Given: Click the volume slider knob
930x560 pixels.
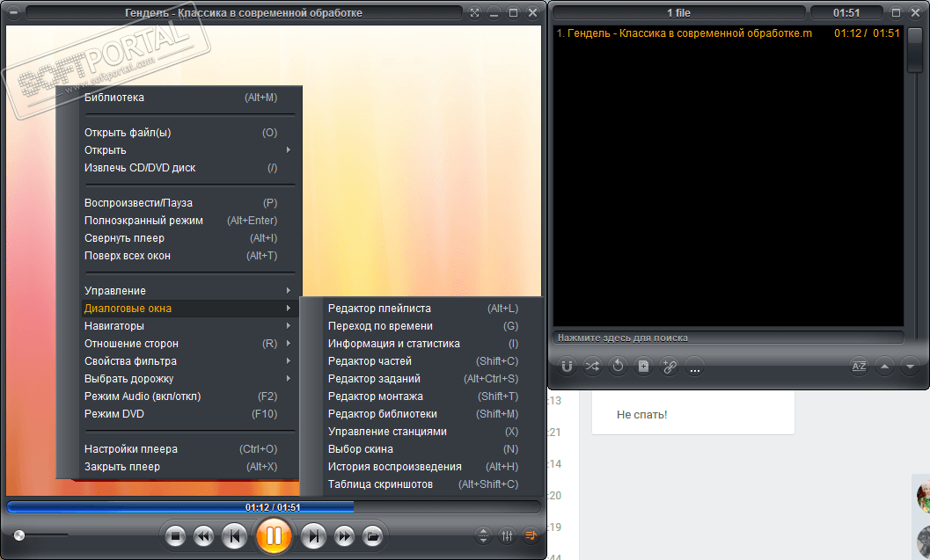Looking at the screenshot, I should coord(19,535).
